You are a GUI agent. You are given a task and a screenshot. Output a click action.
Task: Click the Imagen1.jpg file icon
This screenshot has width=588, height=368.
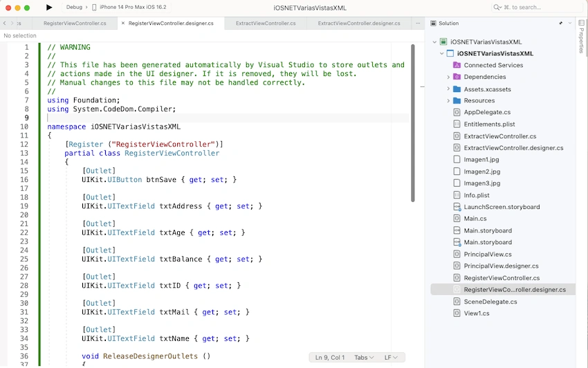[457, 159]
